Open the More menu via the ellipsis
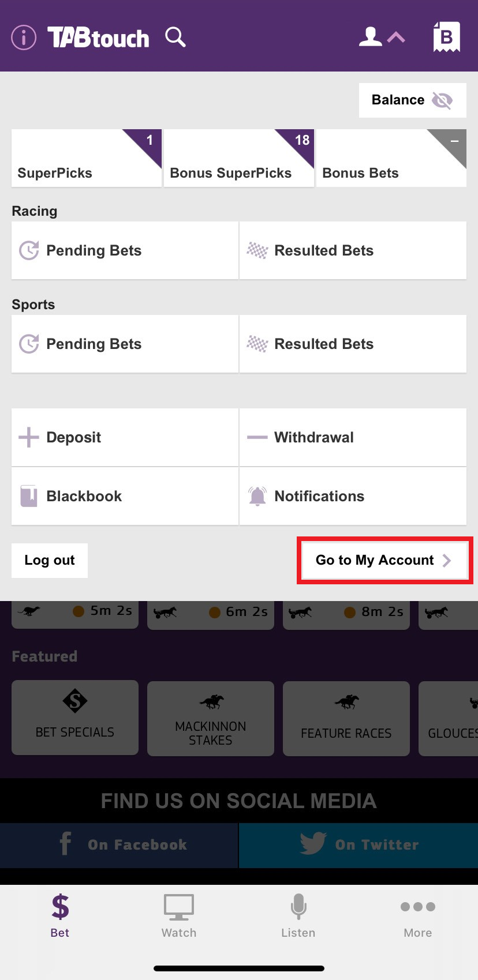Image resolution: width=478 pixels, height=980 pixels. pyautogui.click(x=417, y=907)
